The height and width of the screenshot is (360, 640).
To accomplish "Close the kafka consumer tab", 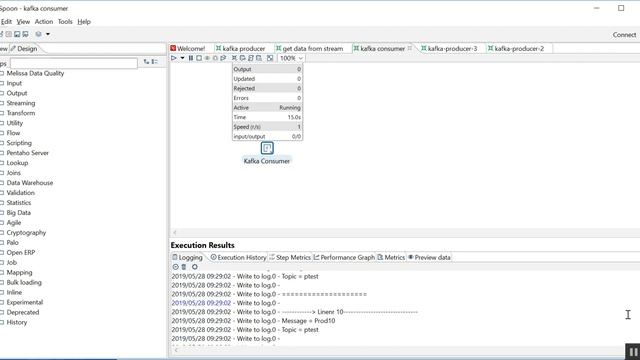I will click(x=410, y=48).
